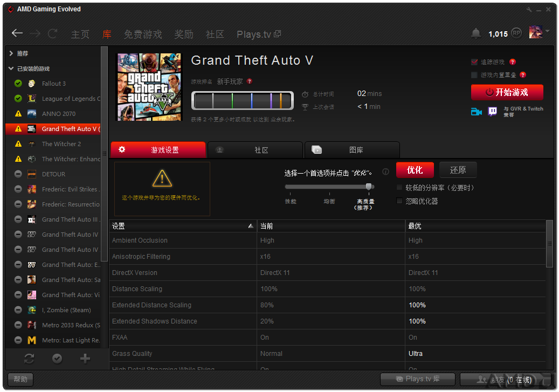Refresh the page with reload icon
This screenshot has height=392, width=559.
(53, 33)
